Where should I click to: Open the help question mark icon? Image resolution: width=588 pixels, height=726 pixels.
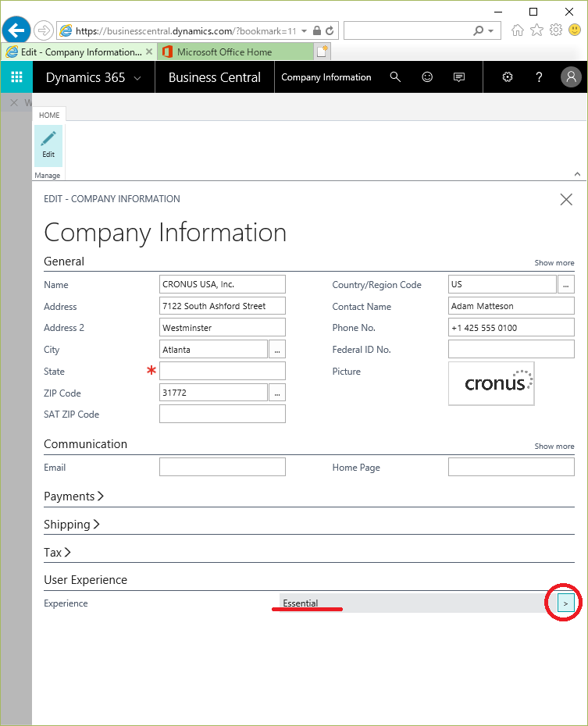539,77
